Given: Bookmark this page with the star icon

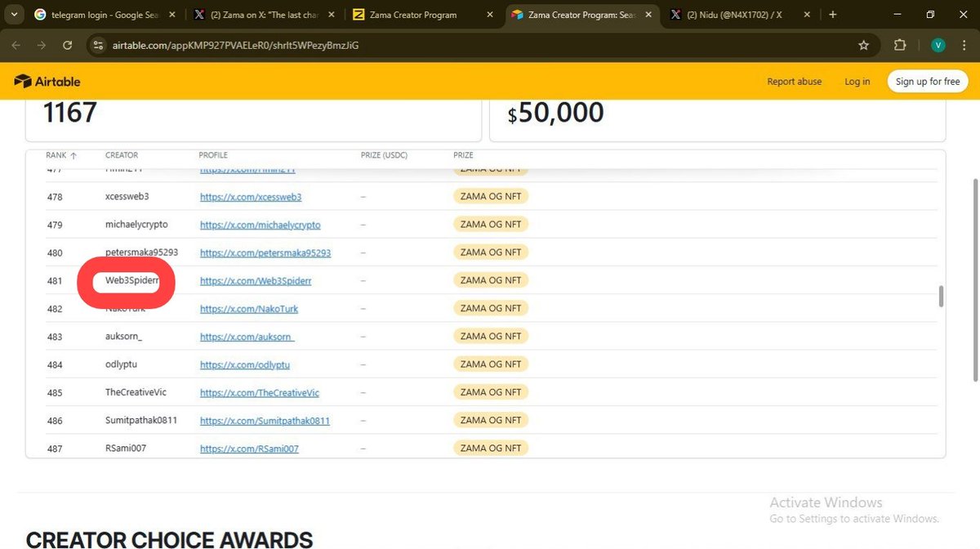Looking at the screenshot, I should [x=863, y=46].
